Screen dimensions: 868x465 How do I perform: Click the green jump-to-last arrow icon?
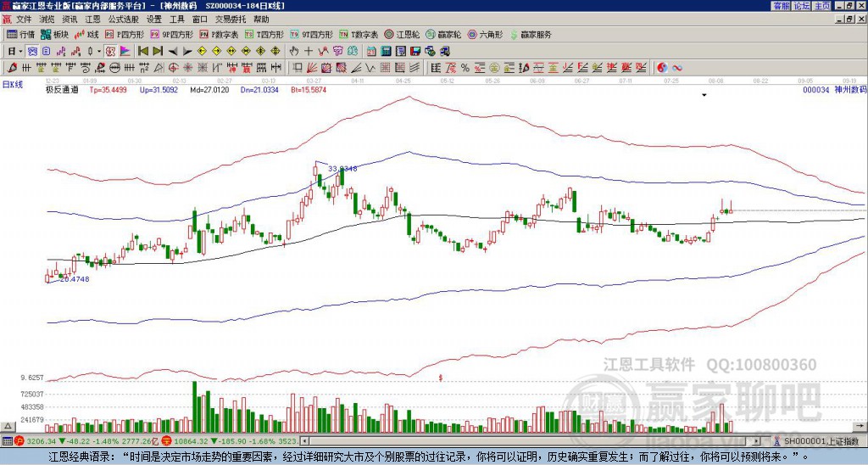coord(158,52)
